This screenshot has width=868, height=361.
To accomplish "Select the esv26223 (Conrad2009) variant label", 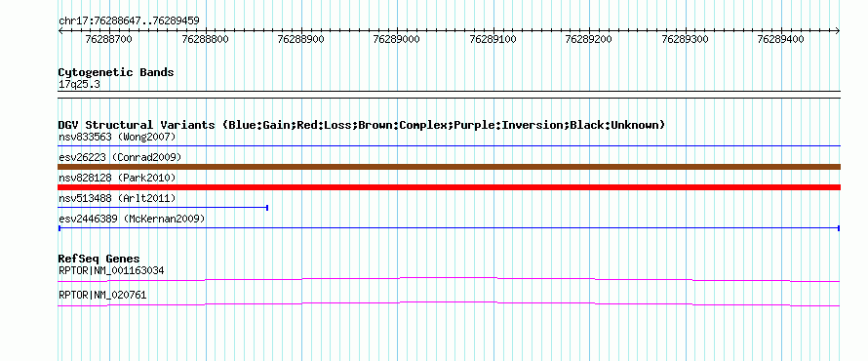I will click(x=120, y=157).
